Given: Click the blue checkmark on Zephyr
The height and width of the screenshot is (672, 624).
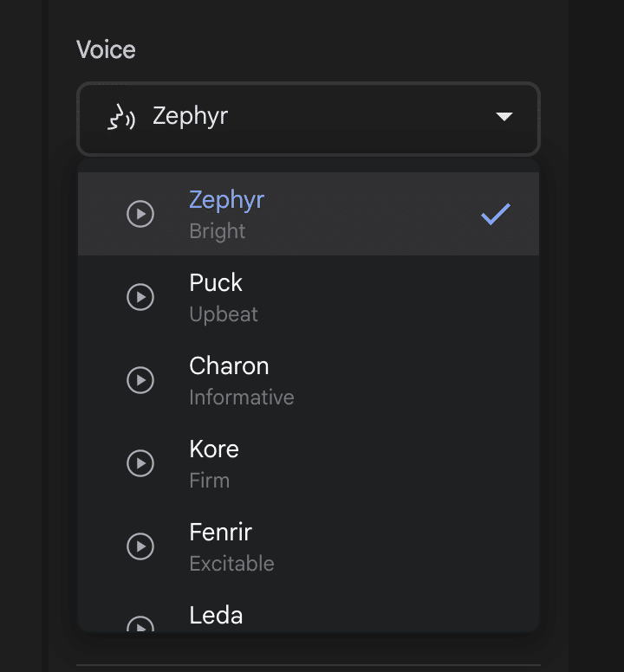Looking at the screenshot, I should pyautogui.click(x=496, y=214).
